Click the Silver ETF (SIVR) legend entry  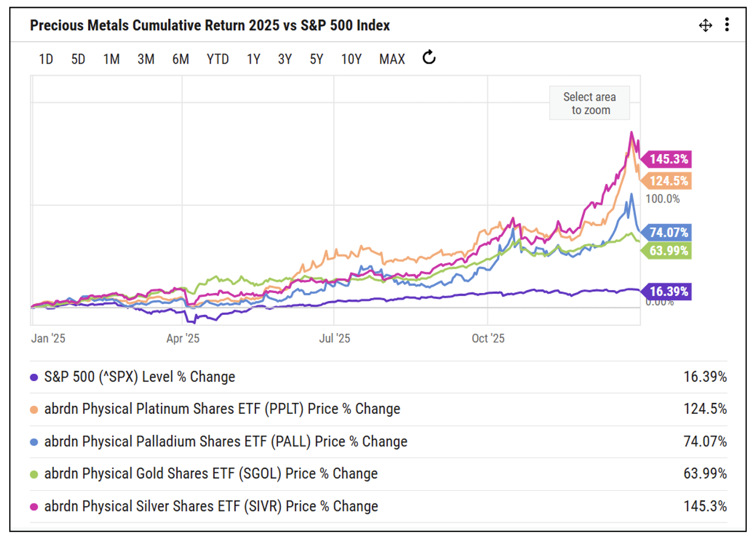click(x=211, y=506)
